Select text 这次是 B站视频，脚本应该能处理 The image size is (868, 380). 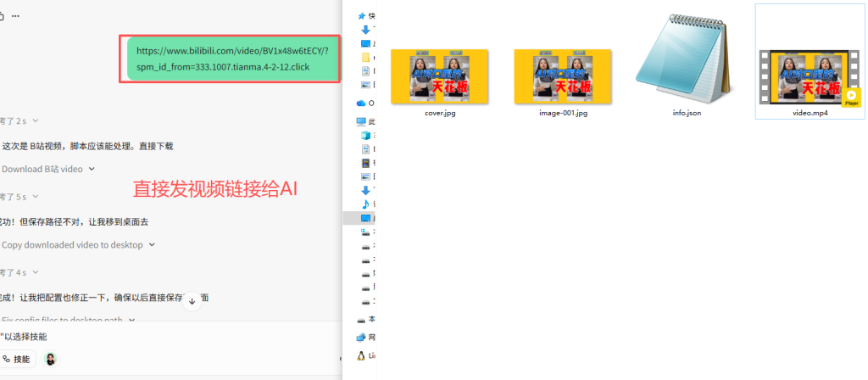click(x=68, y=146)
